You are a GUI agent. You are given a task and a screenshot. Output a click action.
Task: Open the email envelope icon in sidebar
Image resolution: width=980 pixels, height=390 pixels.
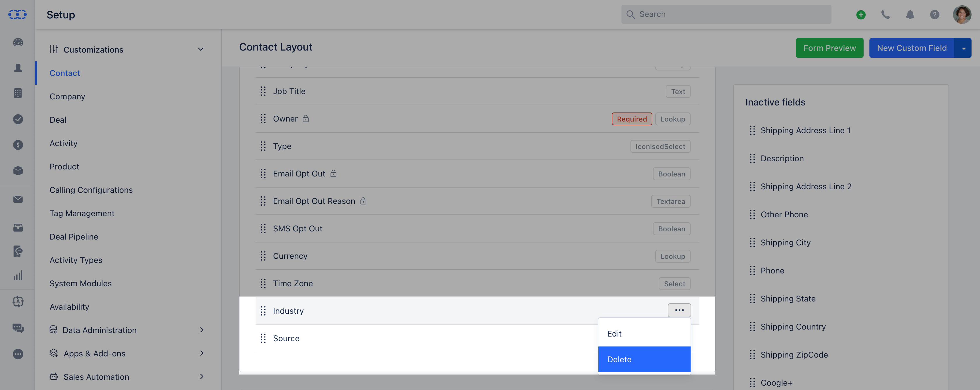point(18,199)
